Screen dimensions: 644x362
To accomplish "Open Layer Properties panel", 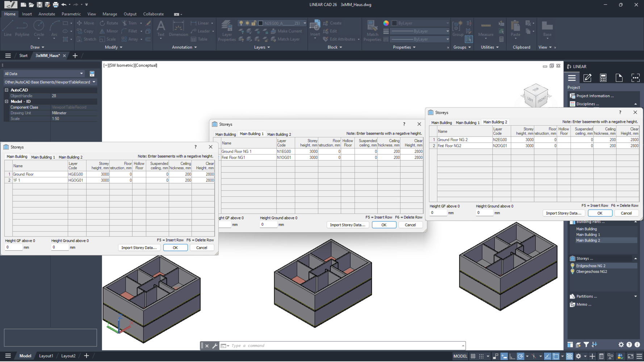I will 227,31.
